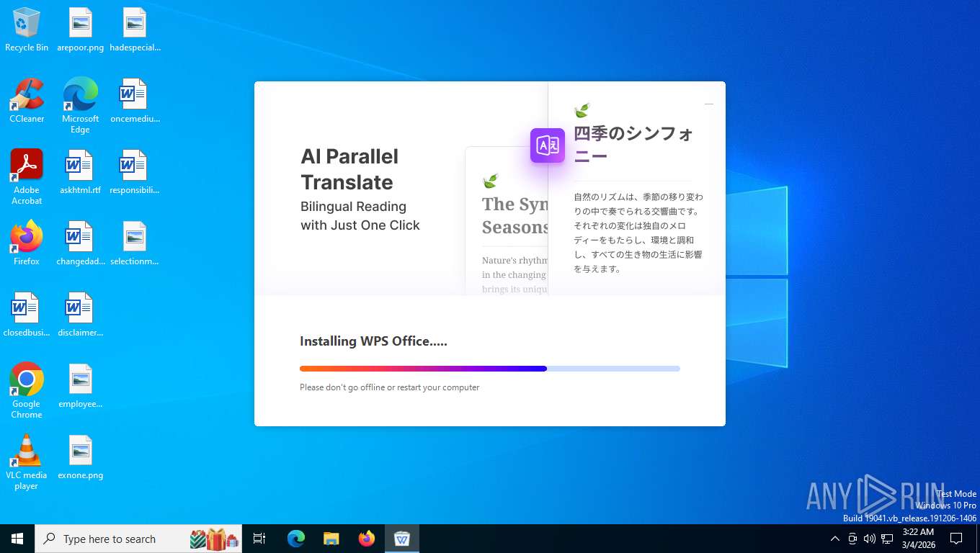Select the CCleaner desktop shortcut
Viewport: 980px width, 553px height.
[x=27, y=101]
